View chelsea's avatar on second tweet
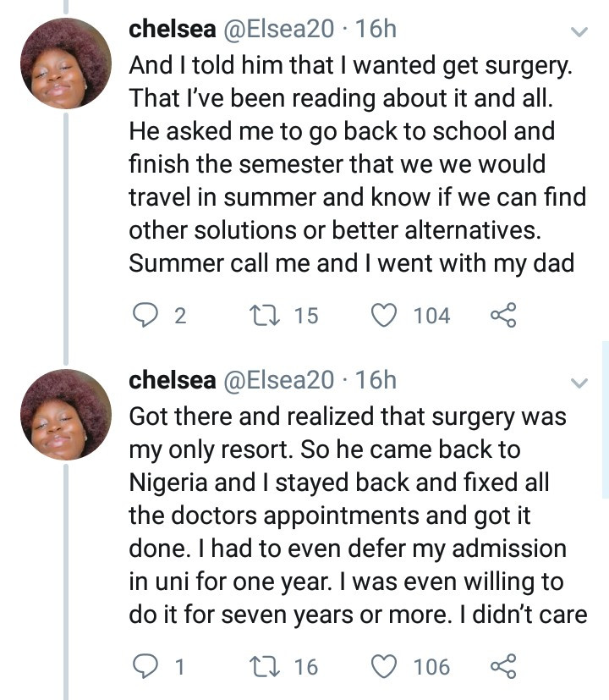 [x=66, y=414]
